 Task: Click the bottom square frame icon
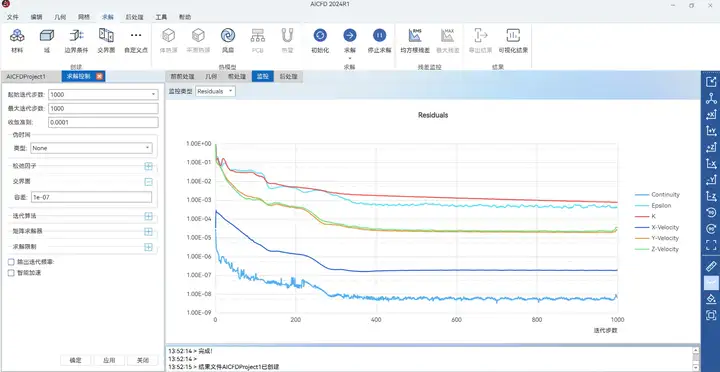point(711,315)
